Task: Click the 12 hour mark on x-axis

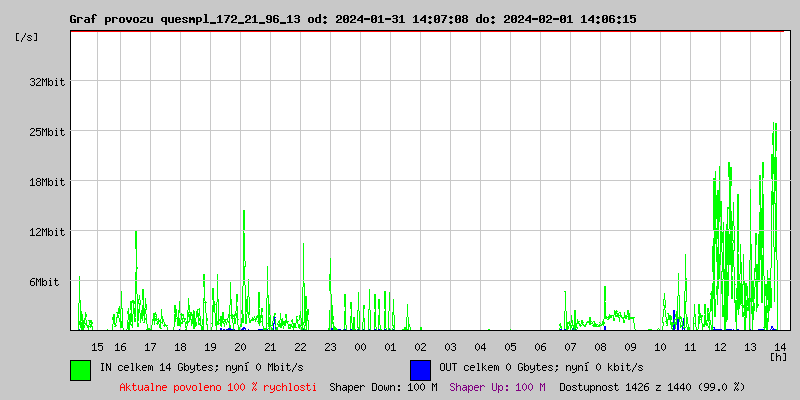Action: pyautogui.click(x=720, y=347)
